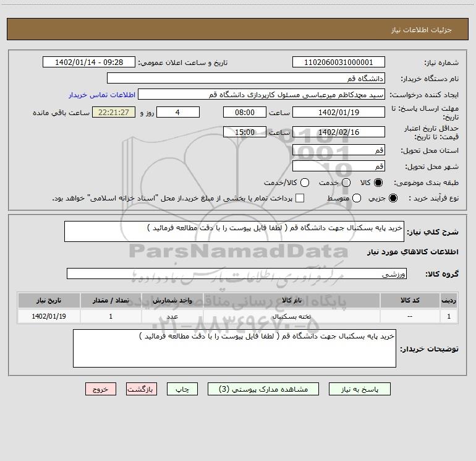The height and width of the screenshot is (461, 476).
Task: Click the عدد unit cell
Action: click(172, 316)
